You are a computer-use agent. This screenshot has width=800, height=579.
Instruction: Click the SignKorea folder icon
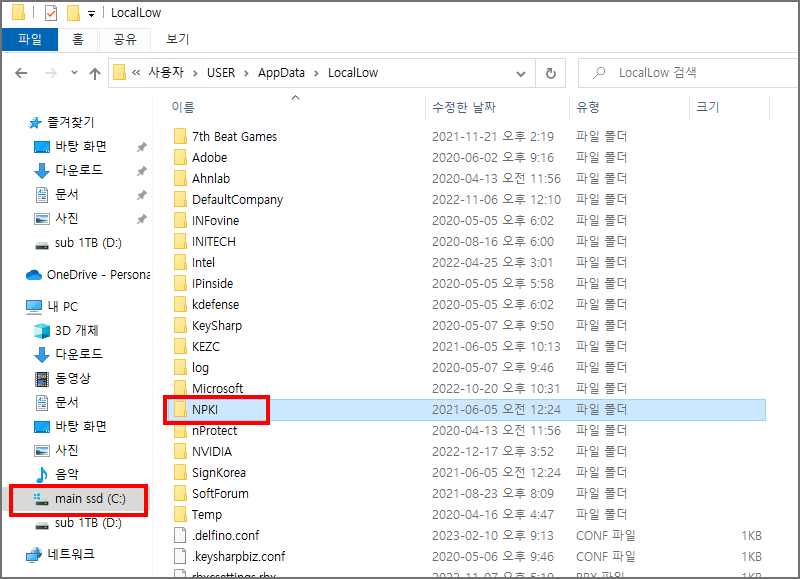tap(180, 472)
